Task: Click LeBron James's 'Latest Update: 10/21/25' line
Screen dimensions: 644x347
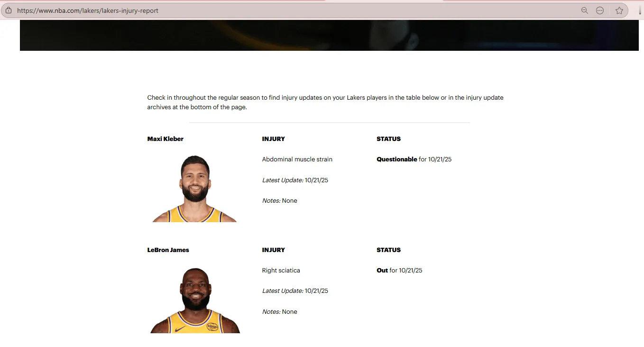Action: (295, 291)
